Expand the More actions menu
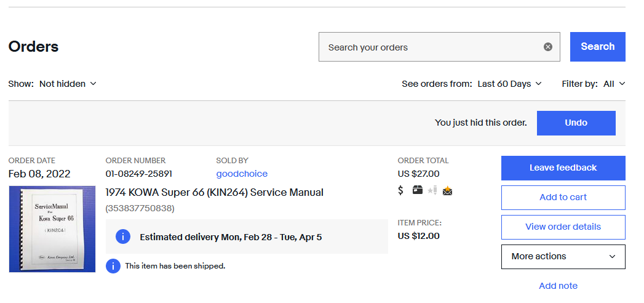This screenshot has width=644, height=303. 563,257
